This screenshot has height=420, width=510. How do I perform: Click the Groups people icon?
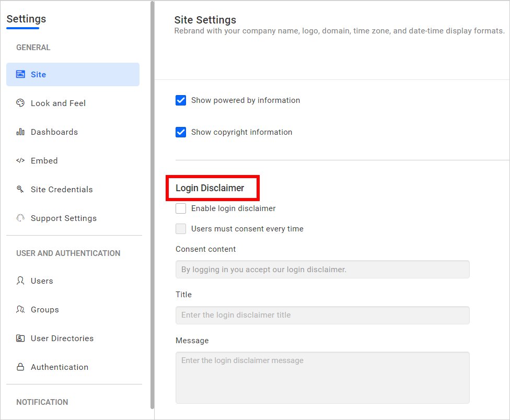coord(20,309)
